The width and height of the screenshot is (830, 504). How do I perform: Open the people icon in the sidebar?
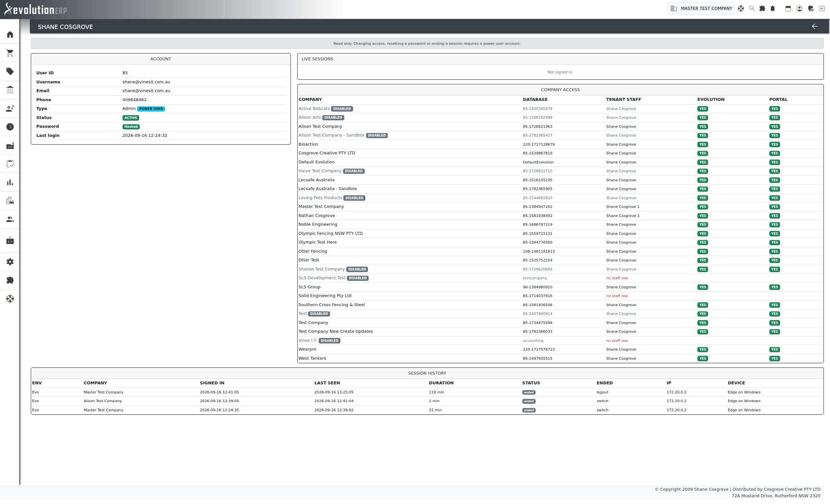click(10, 219)
